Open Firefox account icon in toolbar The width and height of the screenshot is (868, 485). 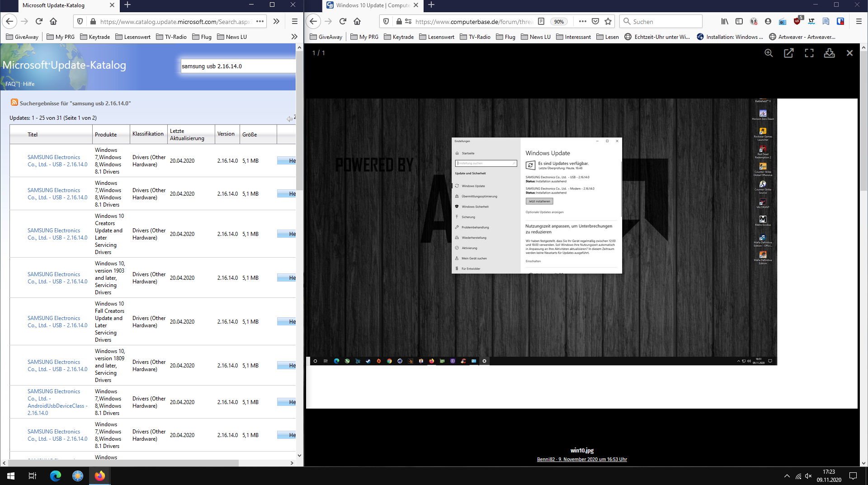pos(768,21)
